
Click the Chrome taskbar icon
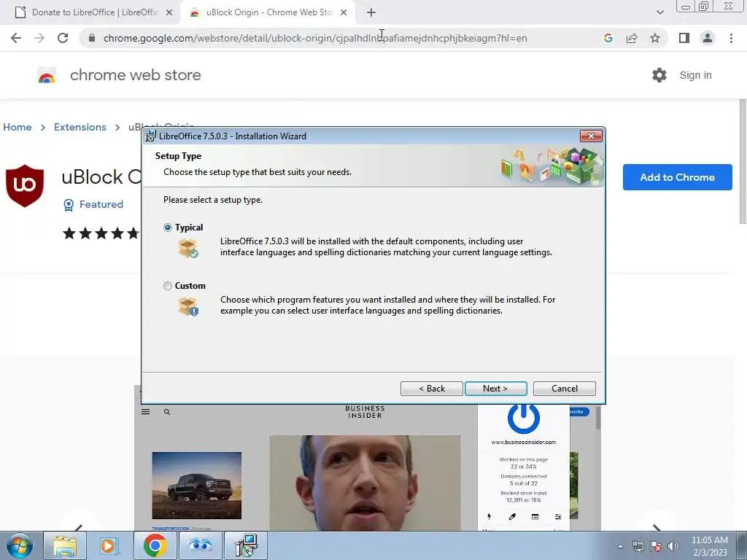(x=155, y=545)
